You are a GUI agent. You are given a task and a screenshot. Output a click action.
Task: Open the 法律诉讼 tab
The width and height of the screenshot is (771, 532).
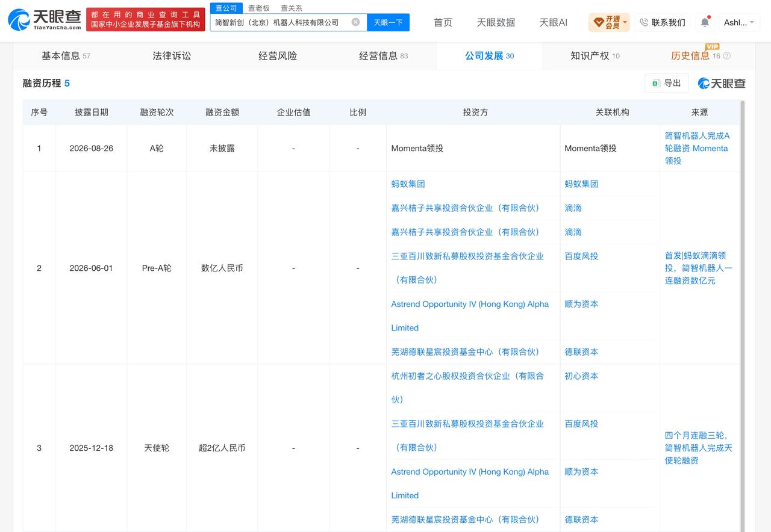click(x=172, y=56)
